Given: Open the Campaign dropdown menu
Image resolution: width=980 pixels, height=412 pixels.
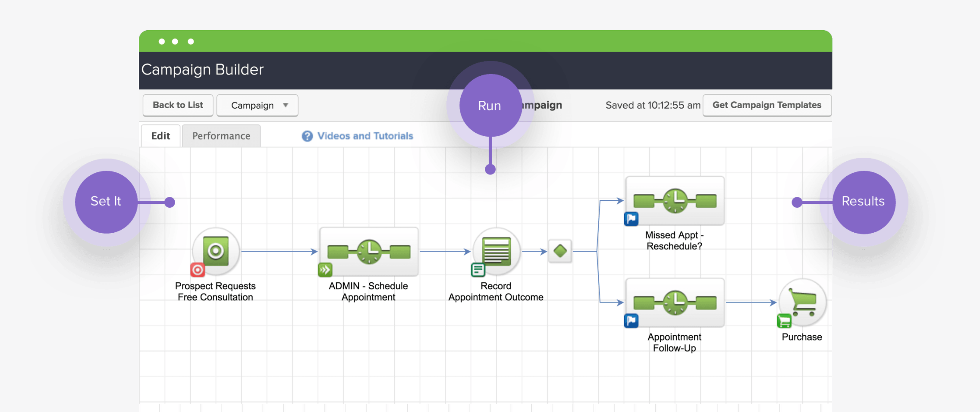Looking at the screenshot, I should pyautogui.click(x=257, y=105).
